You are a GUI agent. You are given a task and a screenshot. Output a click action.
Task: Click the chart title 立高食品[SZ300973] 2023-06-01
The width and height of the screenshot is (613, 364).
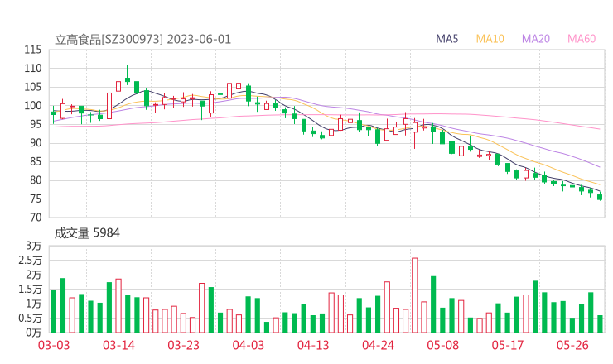click(142, 40)
